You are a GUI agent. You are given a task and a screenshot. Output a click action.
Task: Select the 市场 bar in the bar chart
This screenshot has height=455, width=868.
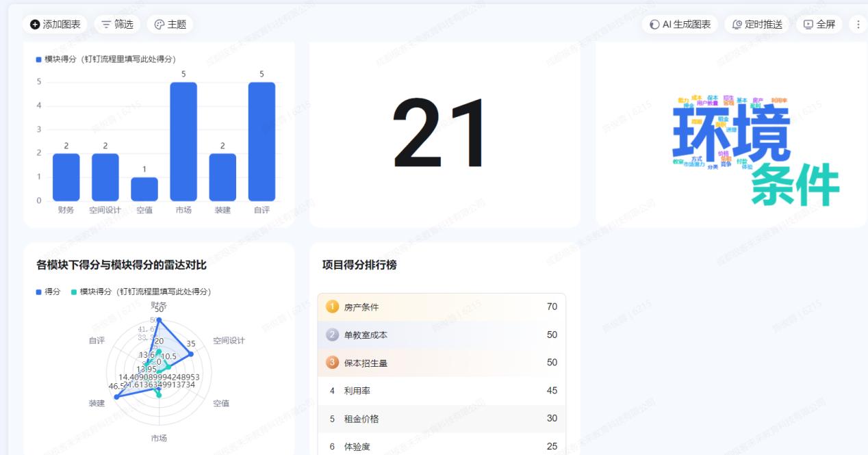[x=183, y=142]
